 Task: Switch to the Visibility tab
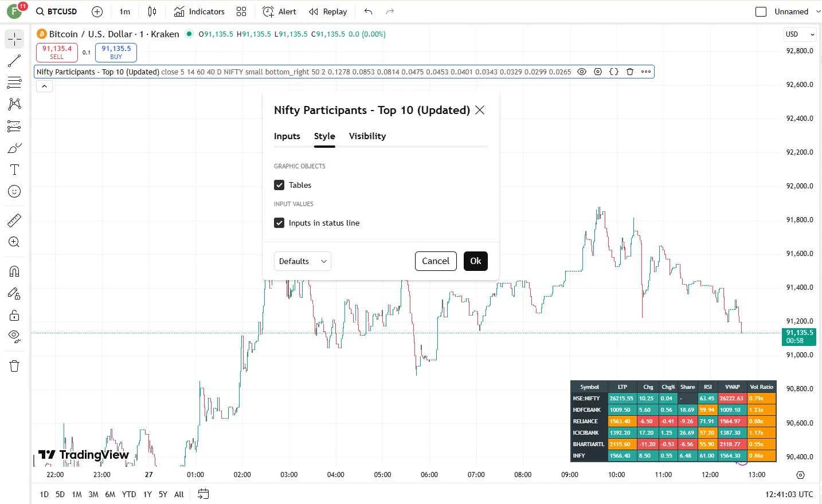click(367, 136)
